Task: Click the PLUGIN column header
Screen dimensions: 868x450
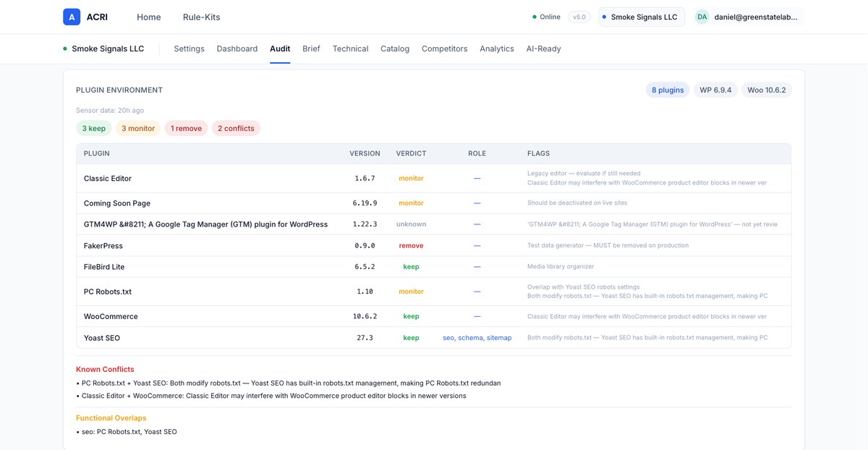Action: tap(97, 153)
